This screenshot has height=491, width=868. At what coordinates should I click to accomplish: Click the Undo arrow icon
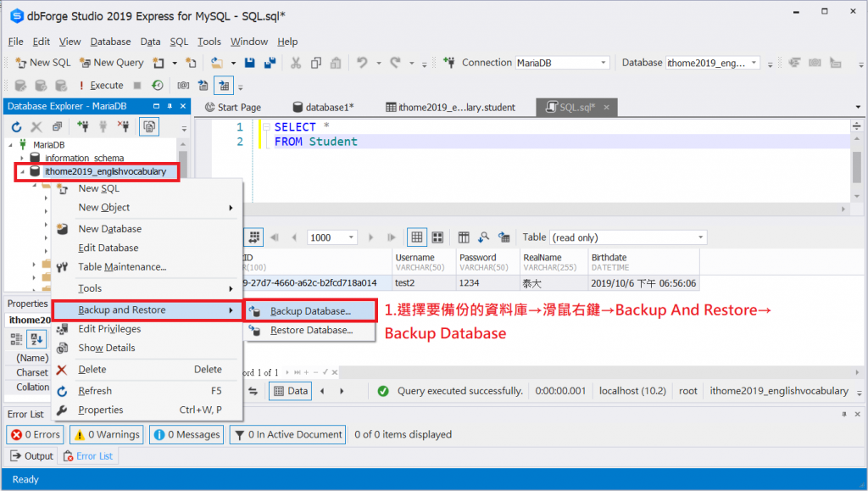pos(362,63)
